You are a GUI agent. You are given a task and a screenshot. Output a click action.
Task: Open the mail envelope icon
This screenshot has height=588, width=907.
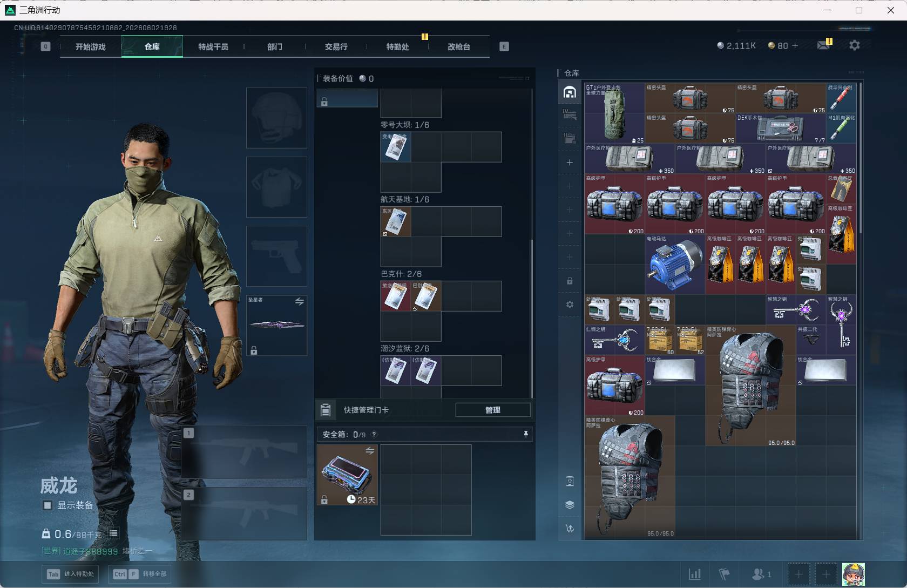click(x=823, y=45)
